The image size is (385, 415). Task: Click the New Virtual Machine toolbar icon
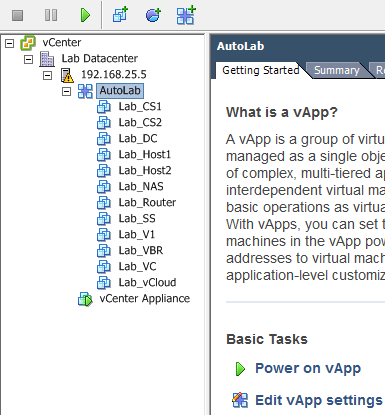[x=120, y=15]
